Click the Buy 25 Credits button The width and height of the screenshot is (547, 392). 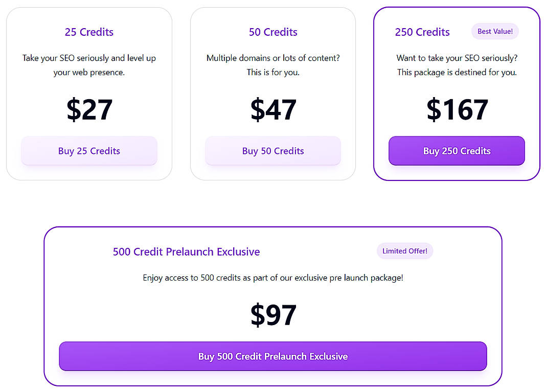(x=89, y=151)
